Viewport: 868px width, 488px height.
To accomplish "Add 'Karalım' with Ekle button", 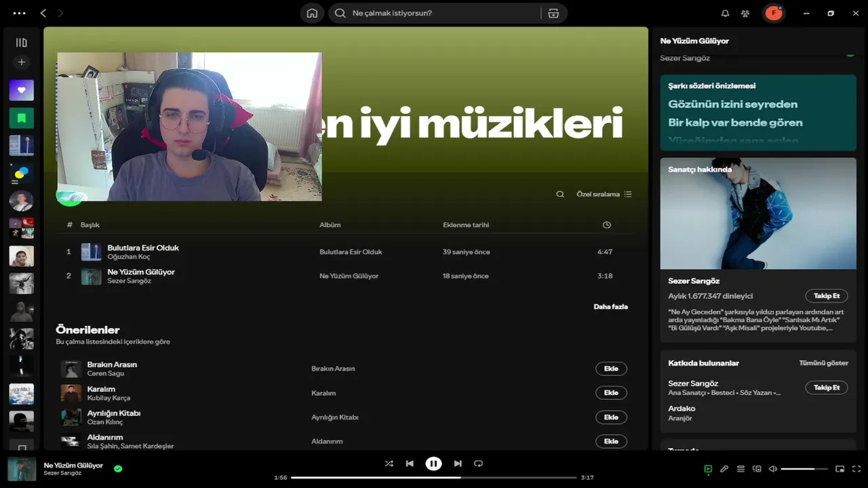I will pyautogui.click(x=611, y=392).
